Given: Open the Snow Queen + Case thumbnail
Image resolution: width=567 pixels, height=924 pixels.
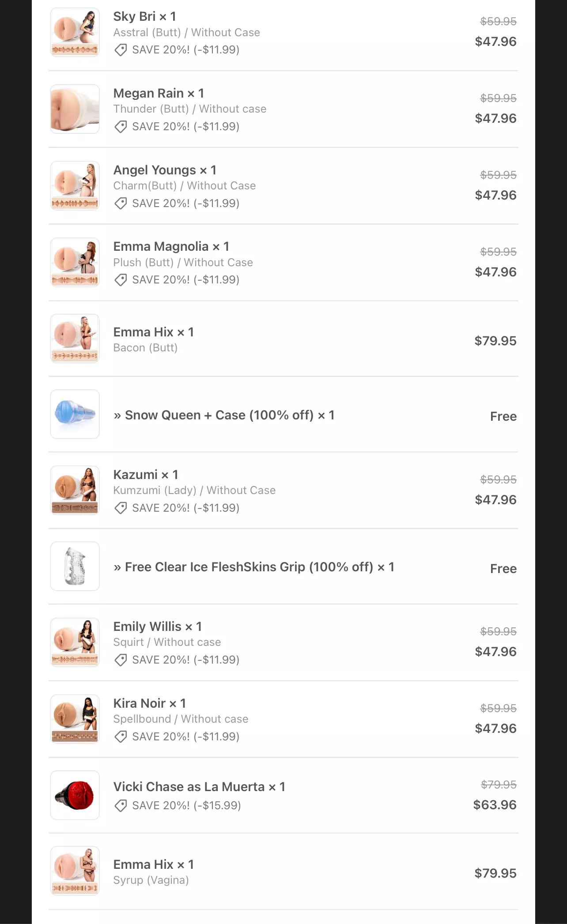Looking at the screenshot, I should pos(75,414).
